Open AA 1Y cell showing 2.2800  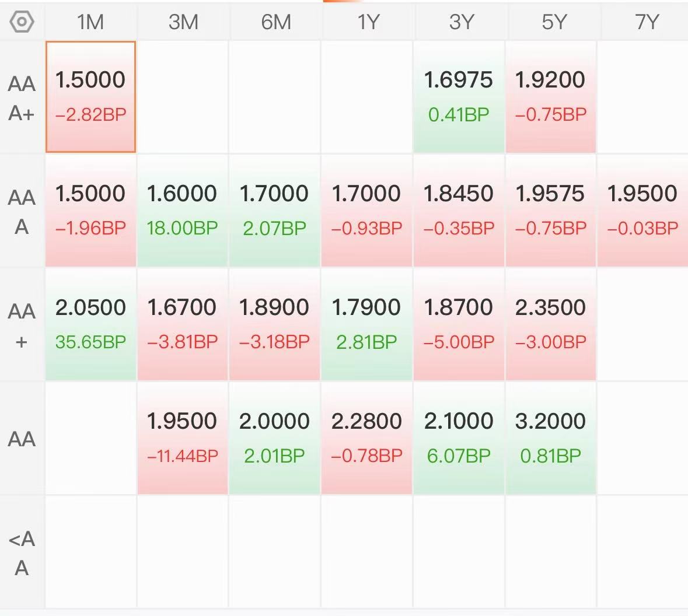click(x=367, y=438)
